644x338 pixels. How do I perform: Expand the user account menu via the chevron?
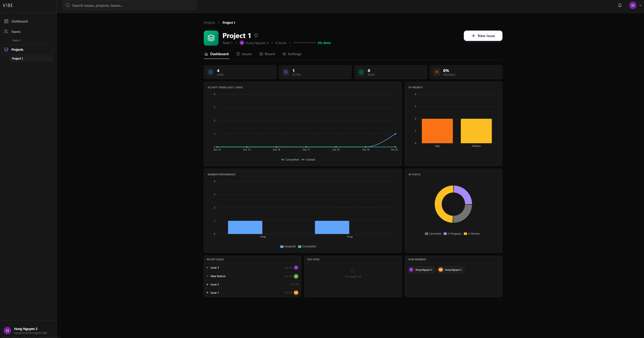coord(640,5)
